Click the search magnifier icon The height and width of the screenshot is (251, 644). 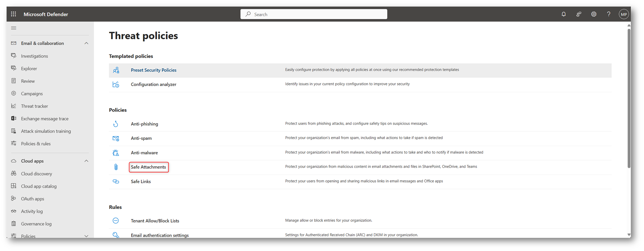[x=248, y=14]
